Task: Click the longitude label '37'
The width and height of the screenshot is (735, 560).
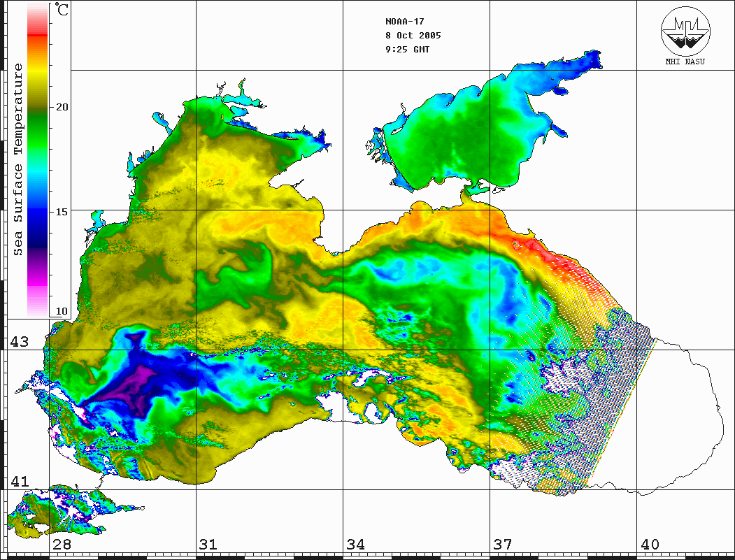Action: [503, 545]
